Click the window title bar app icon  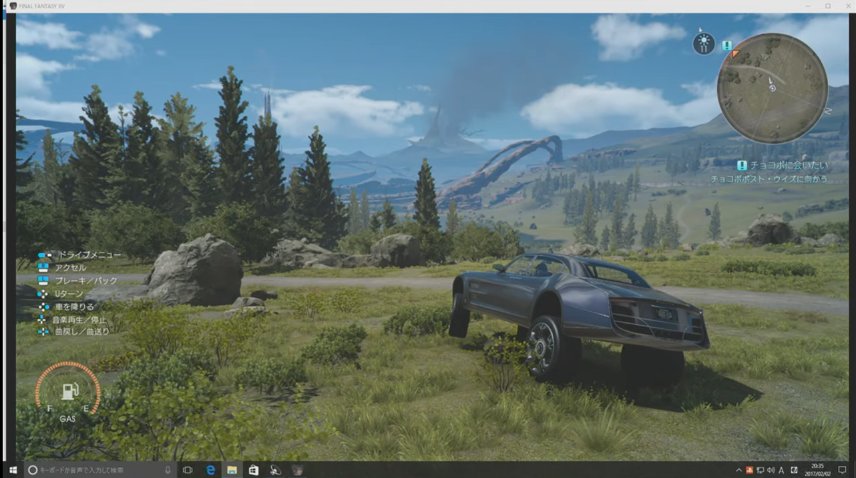pos(13,5)
